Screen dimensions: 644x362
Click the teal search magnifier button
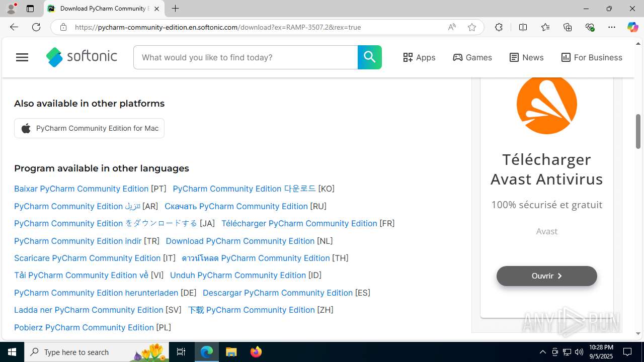coord(370,57)
